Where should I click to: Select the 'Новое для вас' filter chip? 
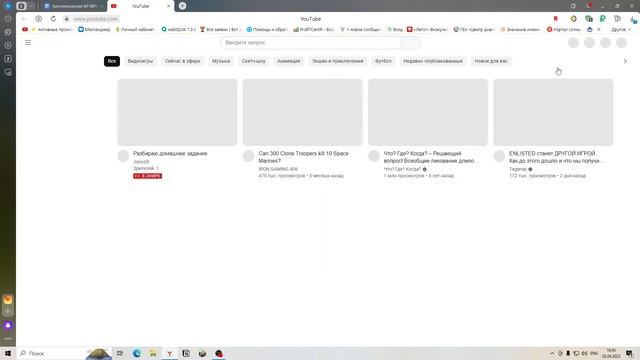pyautogui.click(x=491, y=61)
